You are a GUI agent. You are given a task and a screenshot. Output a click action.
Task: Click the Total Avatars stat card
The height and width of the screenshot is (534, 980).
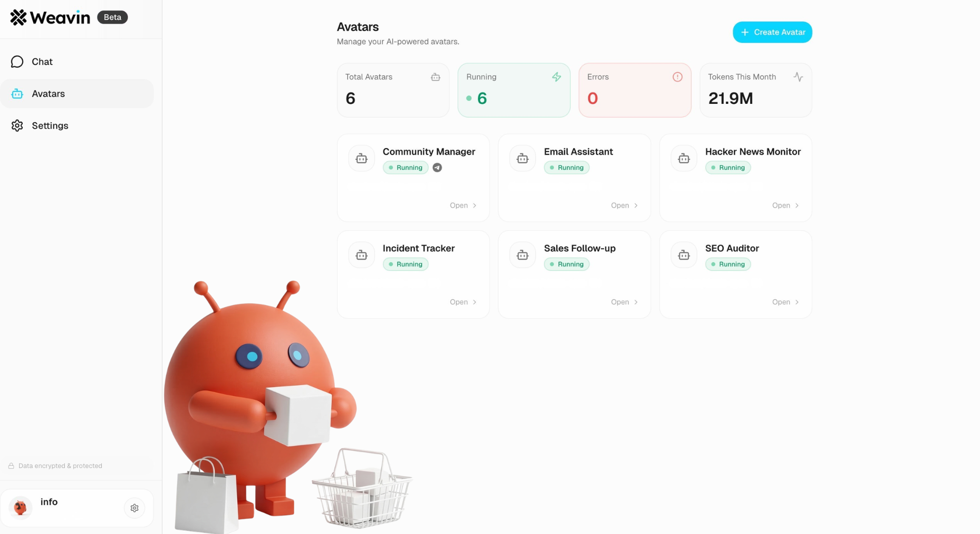(393, 90)
